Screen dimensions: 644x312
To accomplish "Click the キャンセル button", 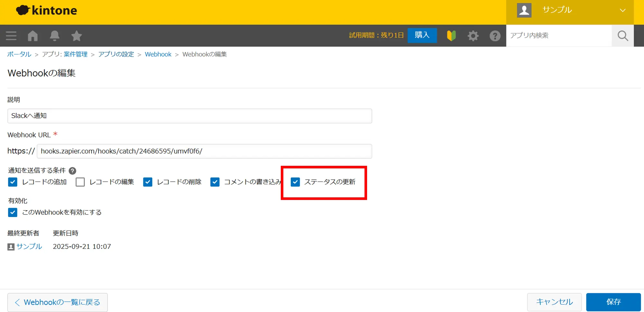I will [554, 302].
